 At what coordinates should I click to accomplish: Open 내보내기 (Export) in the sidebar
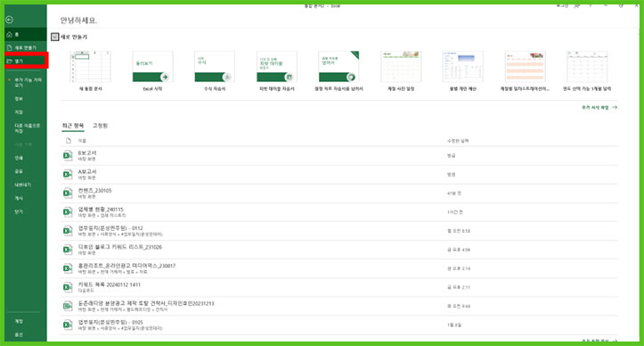click(22, 185)
